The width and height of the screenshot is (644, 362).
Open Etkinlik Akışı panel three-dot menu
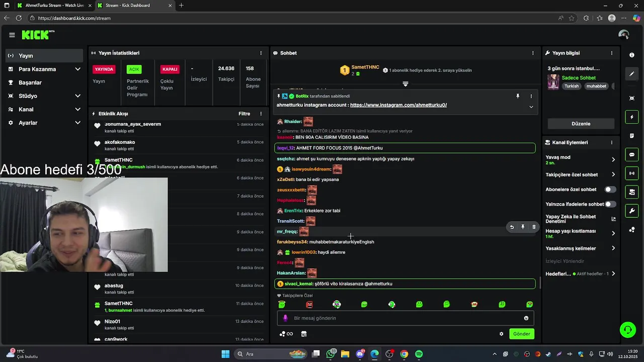(261, 114)
